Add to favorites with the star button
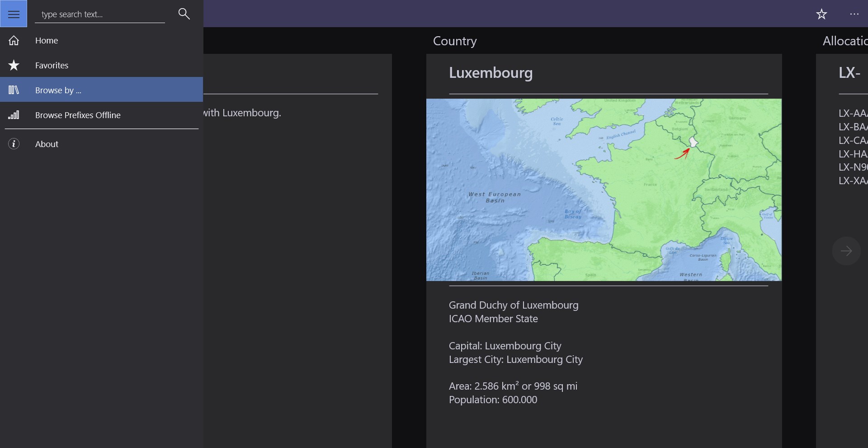This screenshot has width=868, height=448. [821, 14]
